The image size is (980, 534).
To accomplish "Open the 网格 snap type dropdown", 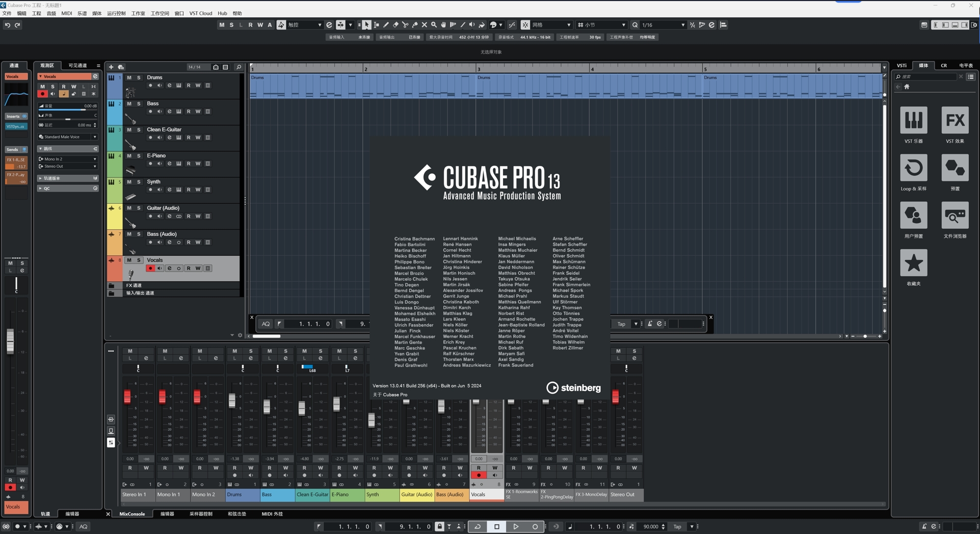I will coord(552,24).
